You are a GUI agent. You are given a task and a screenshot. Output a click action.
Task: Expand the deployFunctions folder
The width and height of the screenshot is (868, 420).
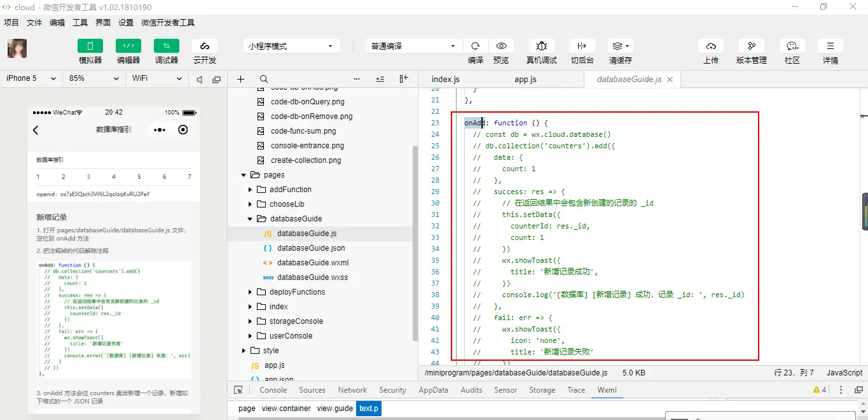(250, 292)
